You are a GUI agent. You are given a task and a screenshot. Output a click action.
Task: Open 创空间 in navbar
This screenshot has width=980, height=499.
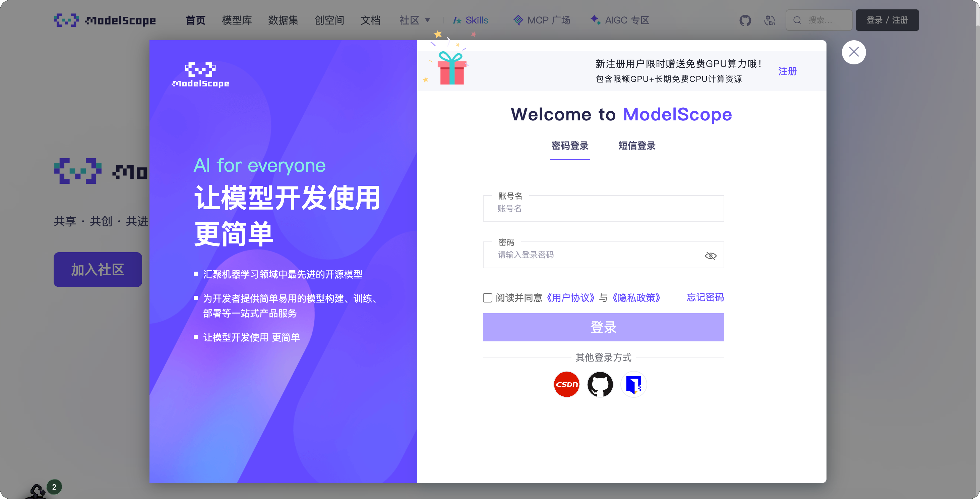pos(329,20)
